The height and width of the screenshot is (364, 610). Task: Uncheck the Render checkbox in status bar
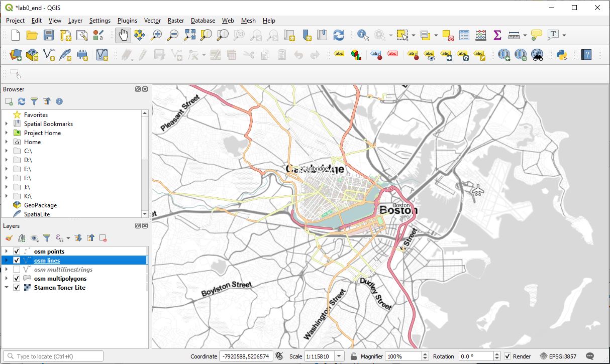click(507, 356)
